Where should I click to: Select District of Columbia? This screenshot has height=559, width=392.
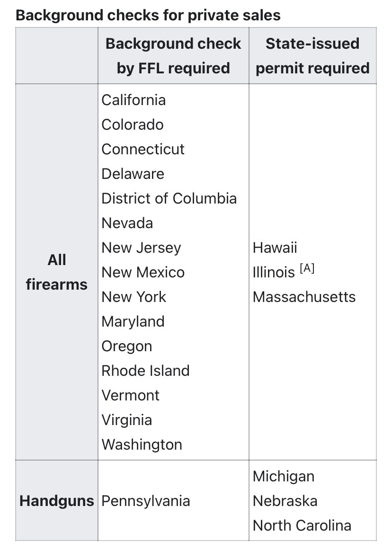pyautogui.click(x=169, y=198)
